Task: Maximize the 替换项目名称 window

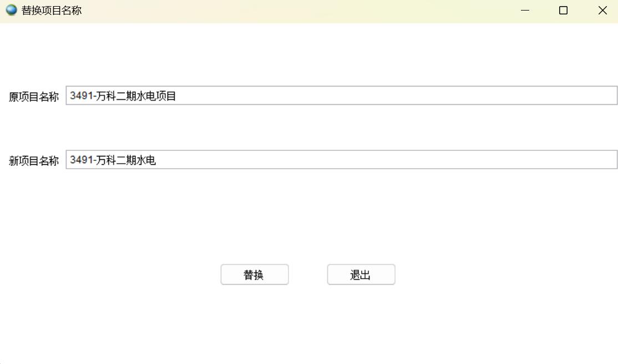Action: point(563,11)
